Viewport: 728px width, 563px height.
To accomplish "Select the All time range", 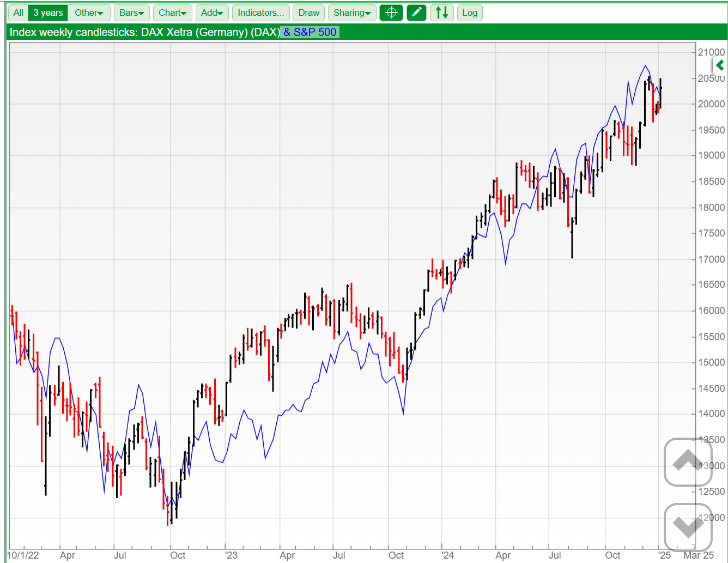I will 19,13.
